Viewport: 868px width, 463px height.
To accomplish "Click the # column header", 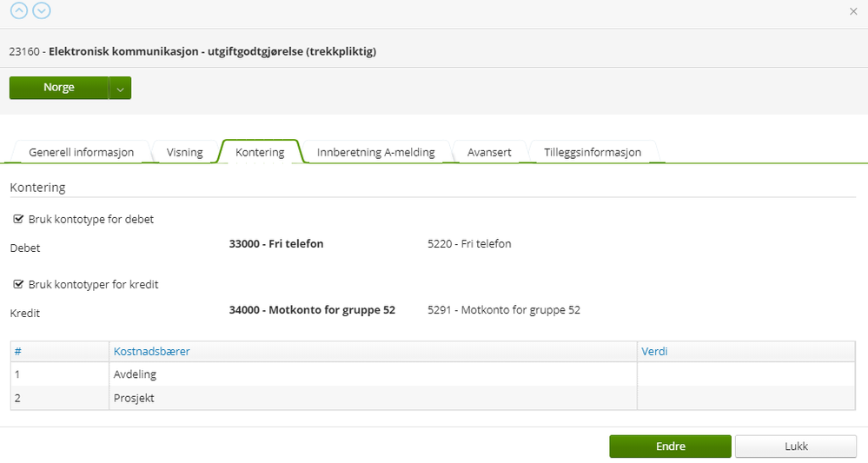I will pos(17,352).
